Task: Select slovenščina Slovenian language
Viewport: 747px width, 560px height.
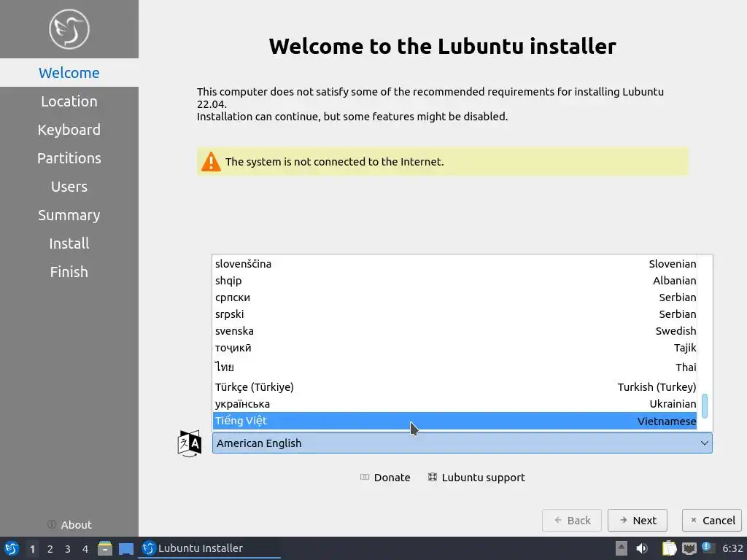Action: click(x=455, y=264)
